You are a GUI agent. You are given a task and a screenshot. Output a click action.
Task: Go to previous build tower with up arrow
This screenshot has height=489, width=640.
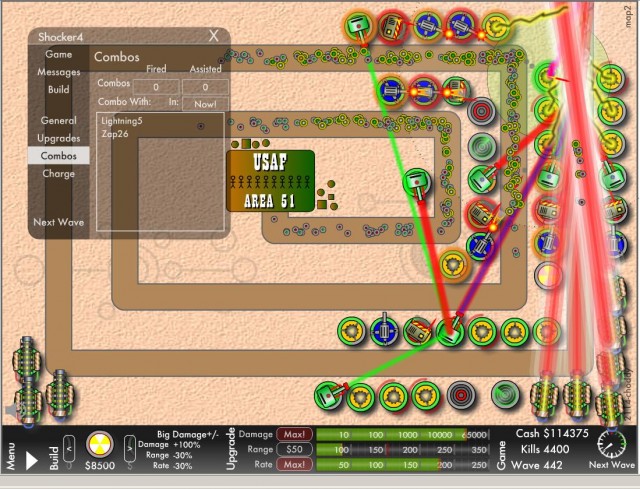(x=69, y=449)
